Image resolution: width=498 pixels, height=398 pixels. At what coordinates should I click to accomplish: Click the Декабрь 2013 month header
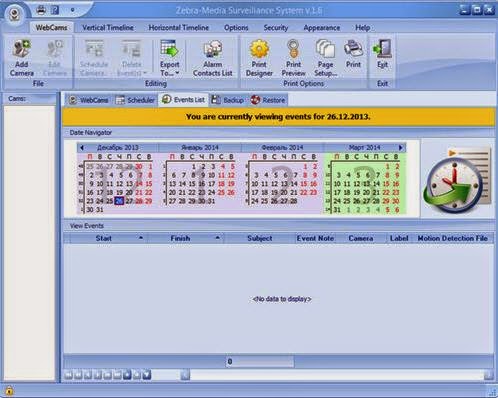[117, 147]
